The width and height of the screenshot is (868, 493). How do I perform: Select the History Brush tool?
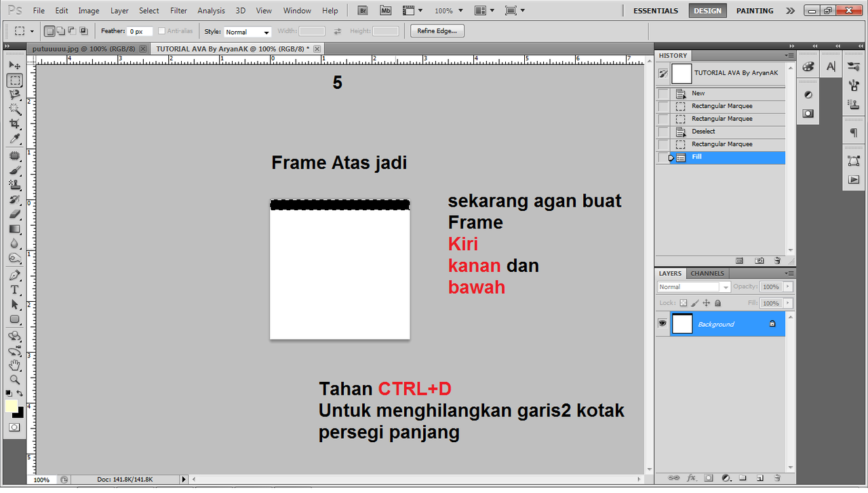click(14, 200)
